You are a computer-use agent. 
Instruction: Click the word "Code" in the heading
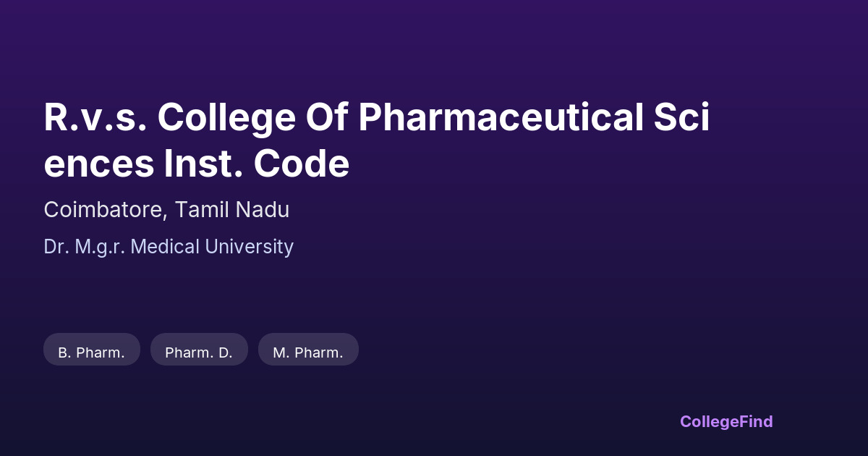tap(301, 164)
